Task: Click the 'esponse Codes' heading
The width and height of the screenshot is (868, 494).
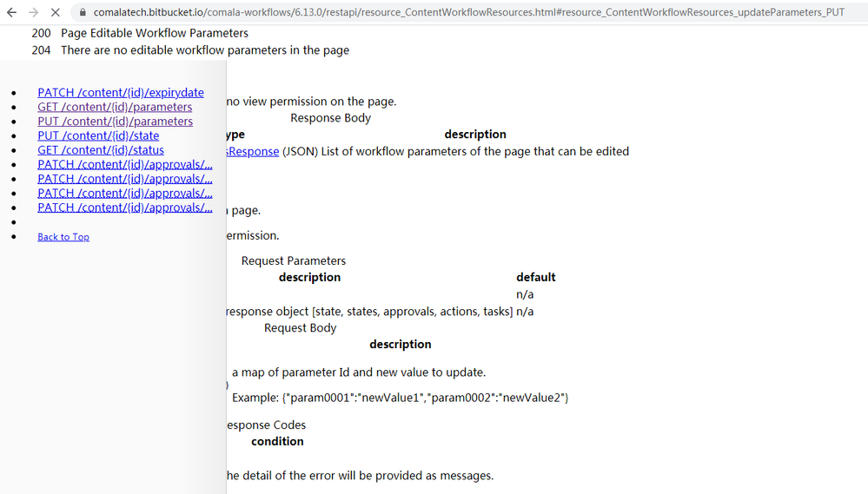Action: tap(266, 425)
